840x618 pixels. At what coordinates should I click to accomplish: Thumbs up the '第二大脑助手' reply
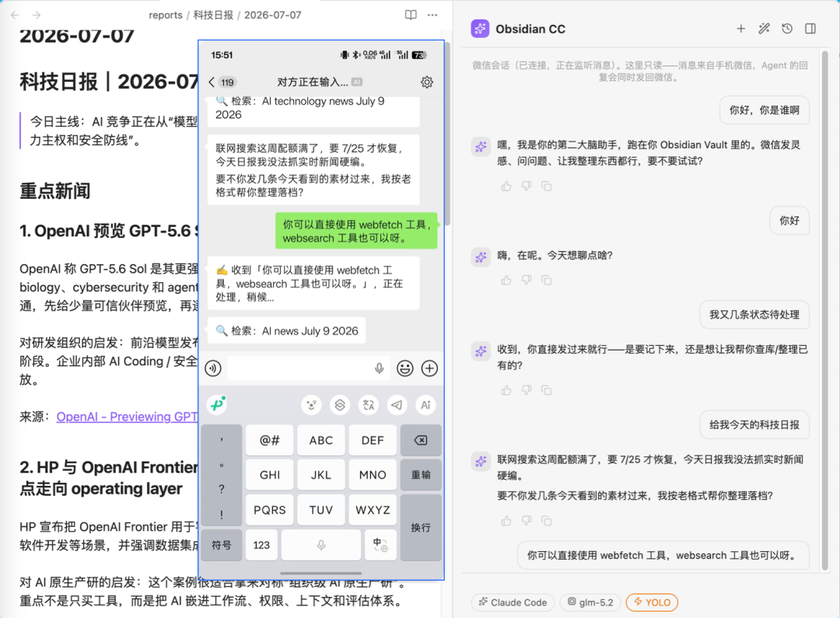506,187
